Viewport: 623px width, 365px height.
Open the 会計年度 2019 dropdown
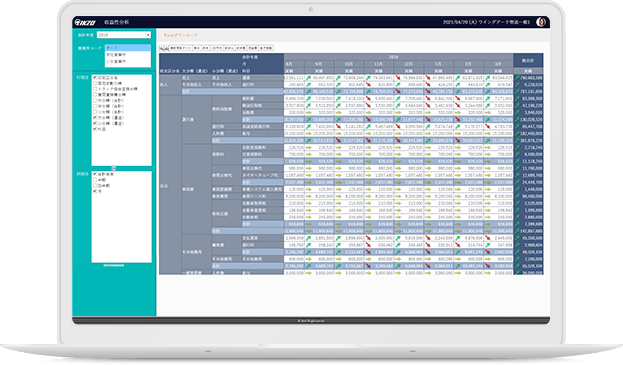pyautogui.click(x=124, y=35)
